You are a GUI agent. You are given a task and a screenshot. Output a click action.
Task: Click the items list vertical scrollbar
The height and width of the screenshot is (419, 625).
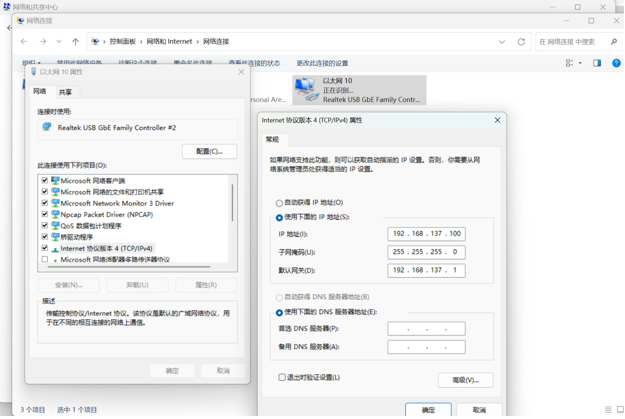click(x=232, y=203)
